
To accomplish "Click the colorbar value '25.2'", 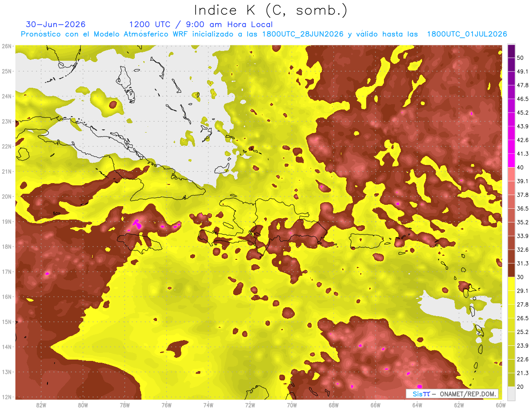I will tap(523, 332).
